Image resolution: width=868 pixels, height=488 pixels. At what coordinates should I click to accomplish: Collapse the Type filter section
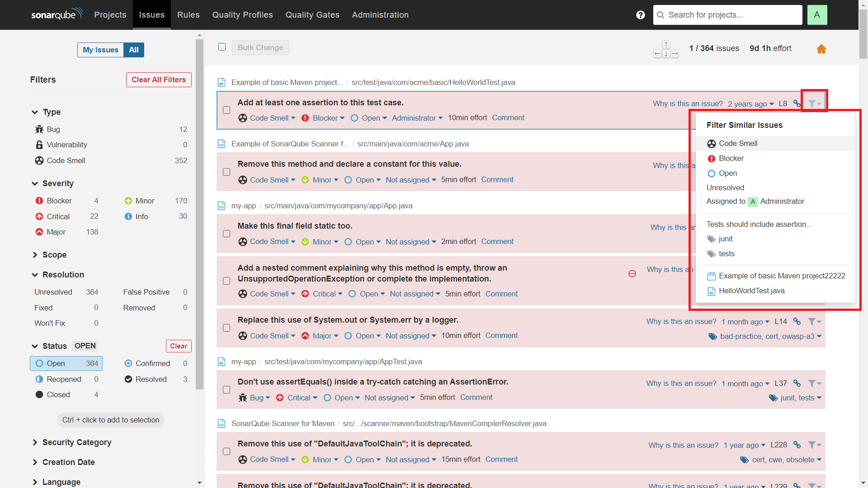pos(47,112)
